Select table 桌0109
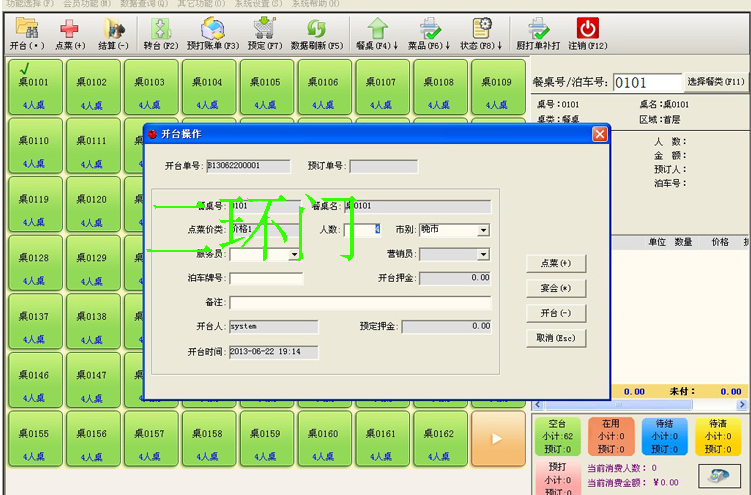The image size is (751, 495). point(498,87)
